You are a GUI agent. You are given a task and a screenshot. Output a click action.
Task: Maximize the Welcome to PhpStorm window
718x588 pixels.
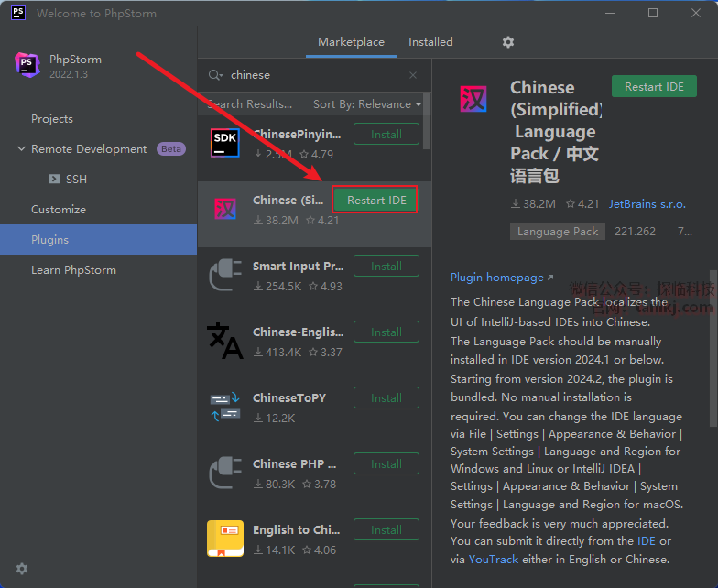pos(652,13)
